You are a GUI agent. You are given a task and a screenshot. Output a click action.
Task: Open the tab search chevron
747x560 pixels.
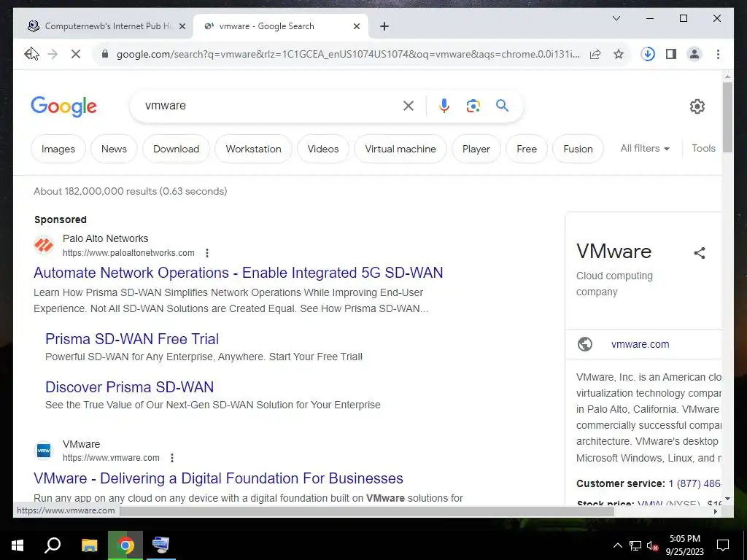(x=616, y=18)
